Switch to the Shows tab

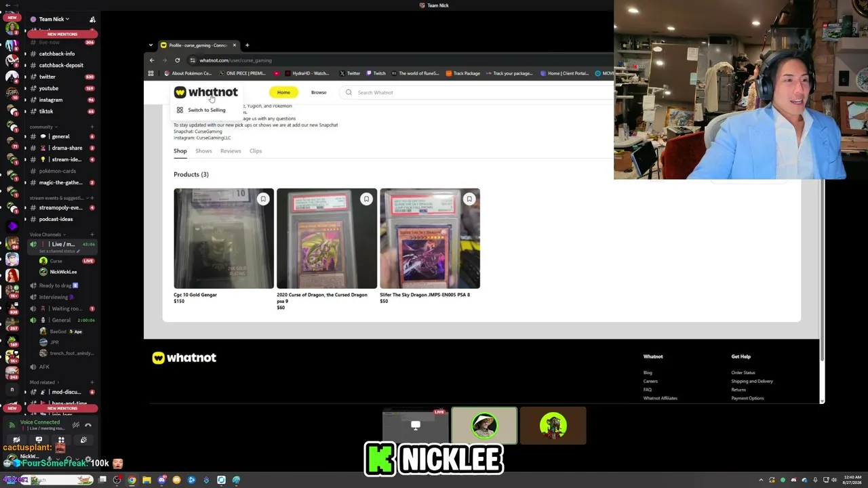pos(203,151)
